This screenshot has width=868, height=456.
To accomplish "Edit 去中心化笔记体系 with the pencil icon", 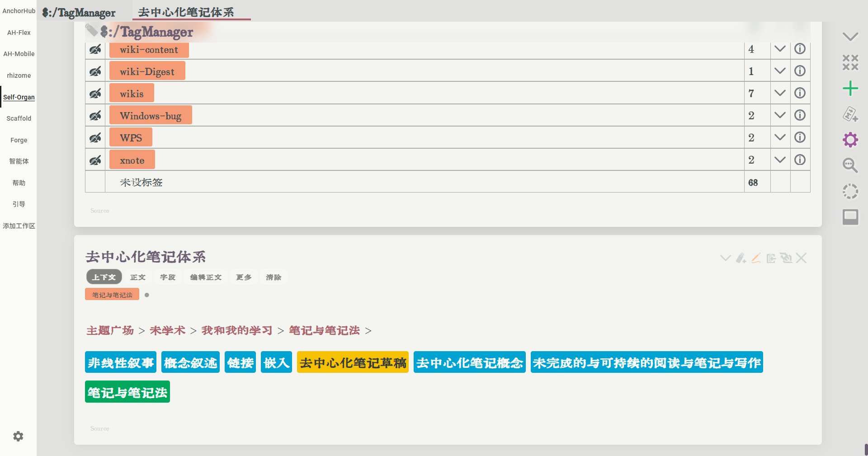I will pyautogui.click(x=756, y=258).
